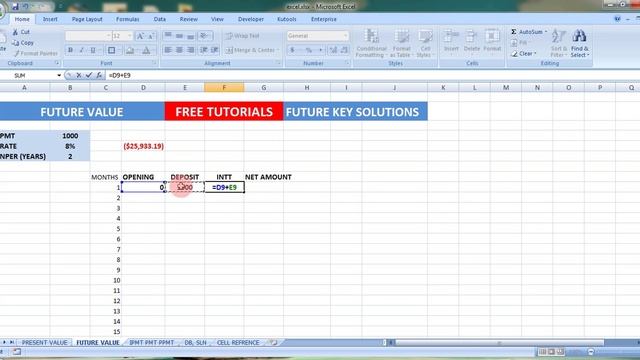Open the General number format dropdown
Image resolution: width=640 pixels, height=360 pixels.
[x=345, y=36]
